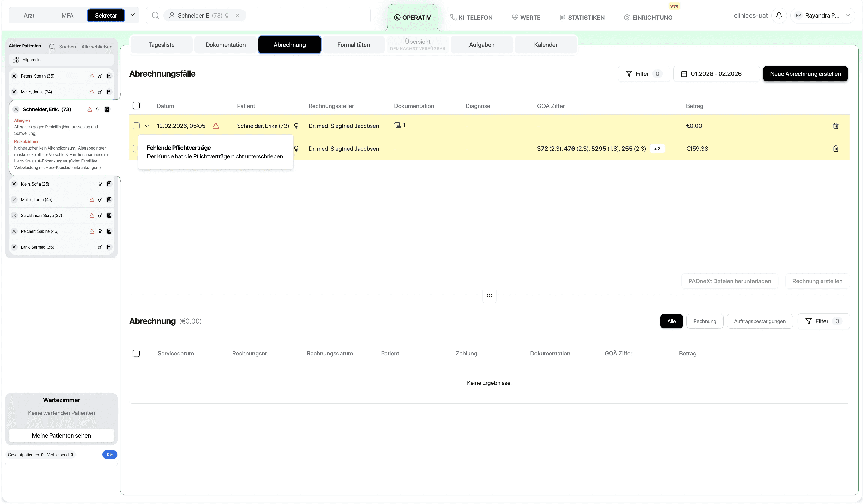
Task: Click warning triangle beside 12.02.2026, 05:05
Action: (216, 126)
